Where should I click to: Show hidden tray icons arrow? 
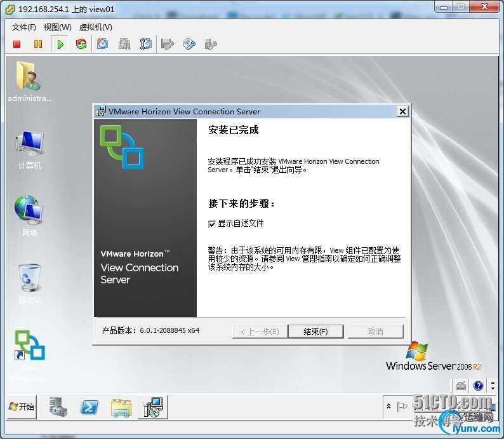click(x=388, y=406)
